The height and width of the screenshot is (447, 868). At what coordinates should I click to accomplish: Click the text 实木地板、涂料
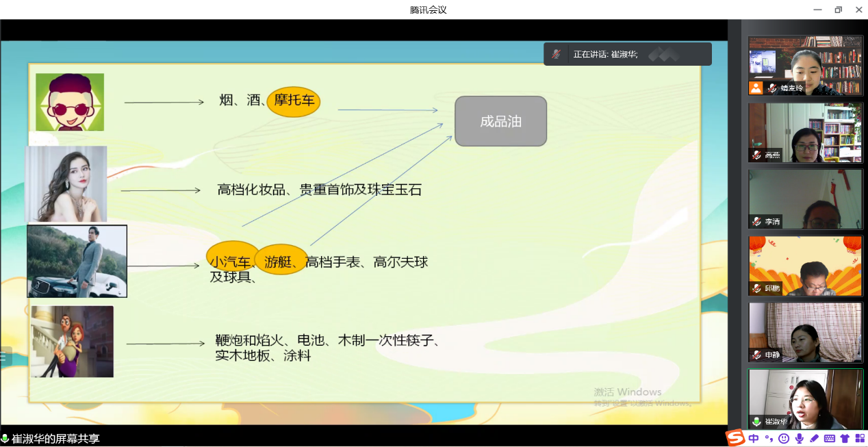point(264,356)
